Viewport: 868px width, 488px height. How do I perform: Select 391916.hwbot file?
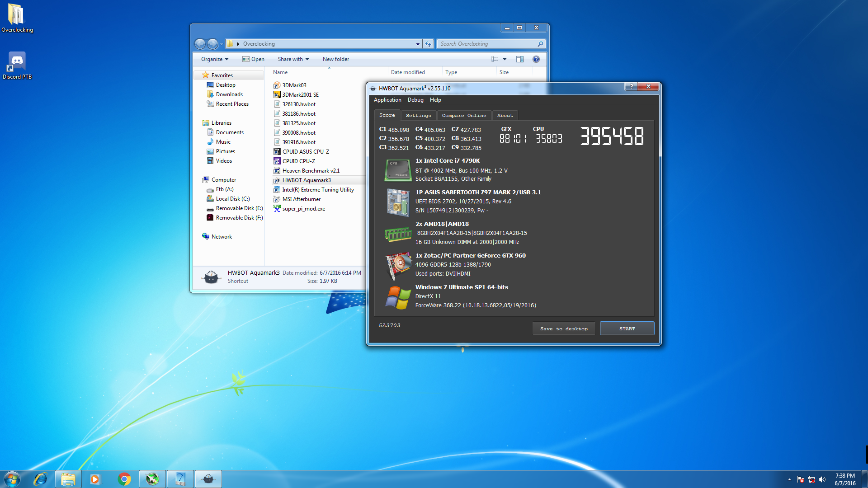295,142
